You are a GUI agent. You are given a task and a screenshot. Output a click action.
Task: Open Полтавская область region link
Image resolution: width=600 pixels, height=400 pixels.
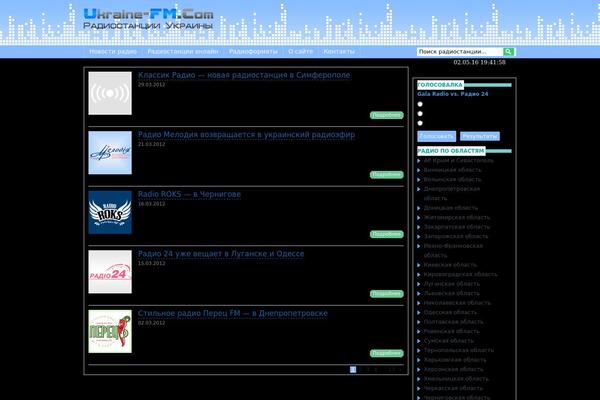(x=453, y=322)
